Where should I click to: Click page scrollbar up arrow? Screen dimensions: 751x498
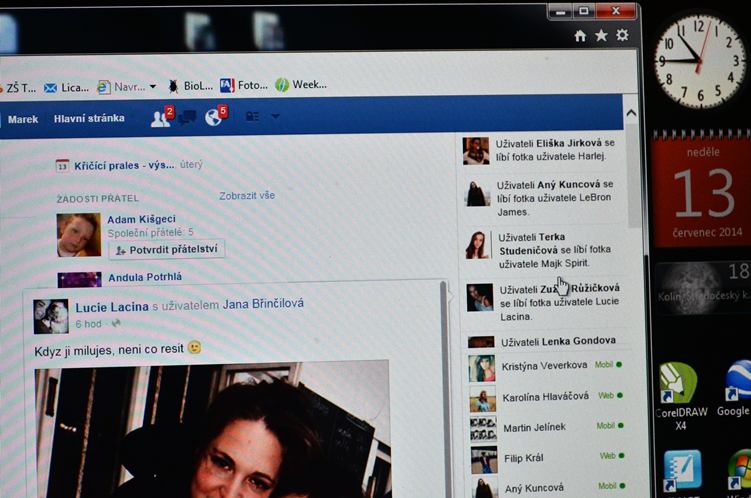631,113
